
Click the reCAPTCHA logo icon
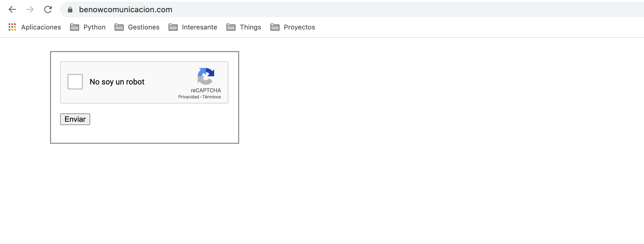(206, 76)
